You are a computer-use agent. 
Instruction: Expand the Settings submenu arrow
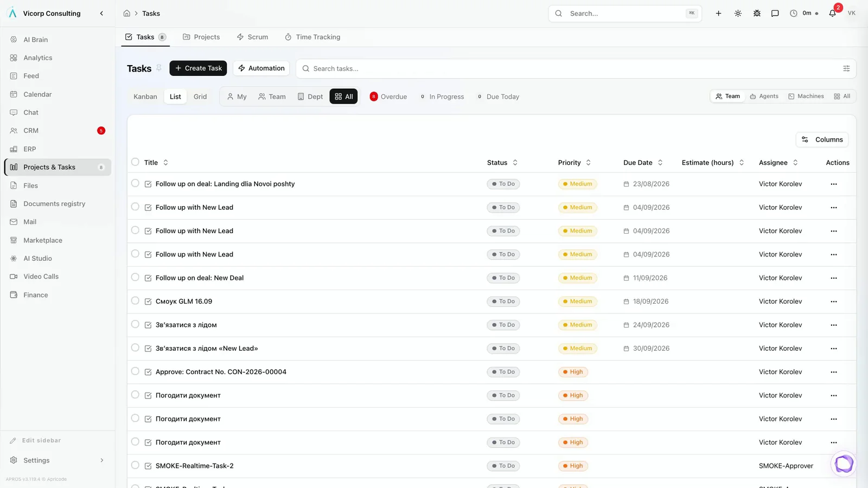tap(102, 460)
